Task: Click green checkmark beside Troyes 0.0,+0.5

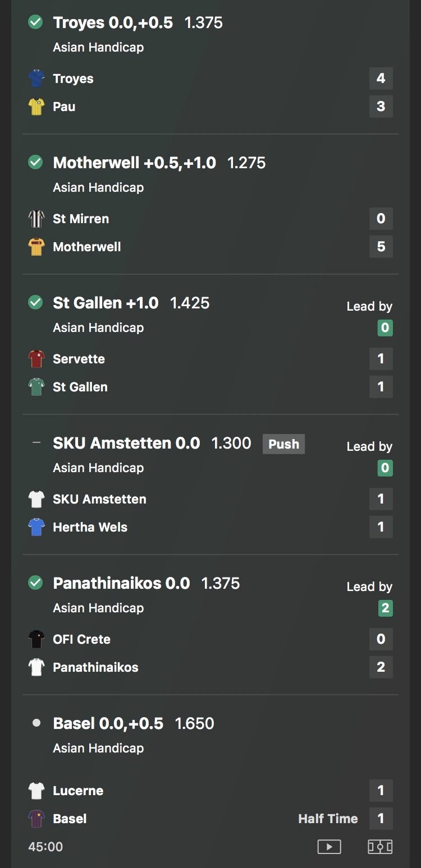Action: [x=35, y=22]
